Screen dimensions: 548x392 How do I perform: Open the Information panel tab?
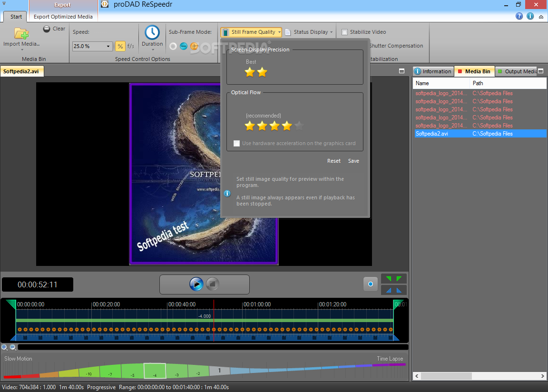(433, 71)
